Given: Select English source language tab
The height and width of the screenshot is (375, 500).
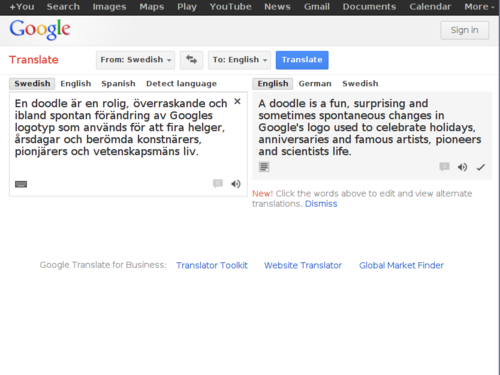Looking at the screenshot, I should pyautogui.click(x=76, y=84).
